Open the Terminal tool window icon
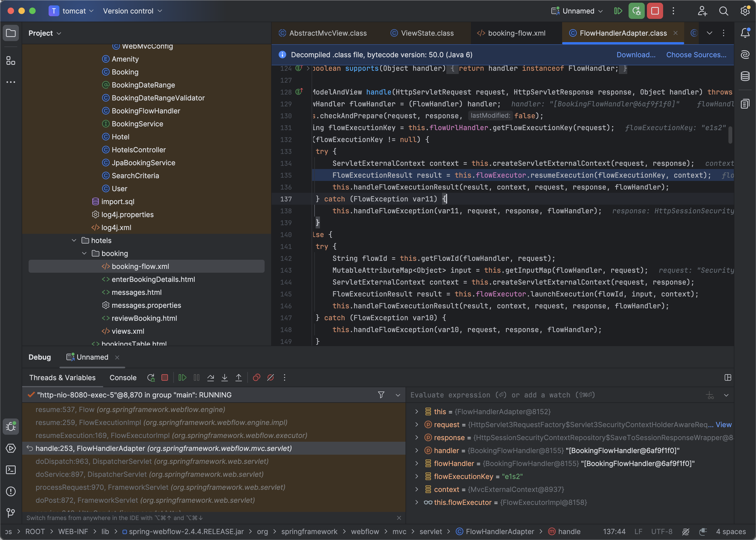Image resolution: width=756 pixels, height=540 pixels. point(11,470)
